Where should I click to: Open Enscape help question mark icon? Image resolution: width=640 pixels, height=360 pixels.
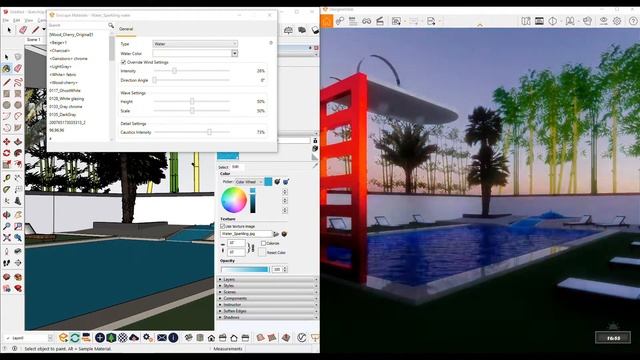point(633,21)
